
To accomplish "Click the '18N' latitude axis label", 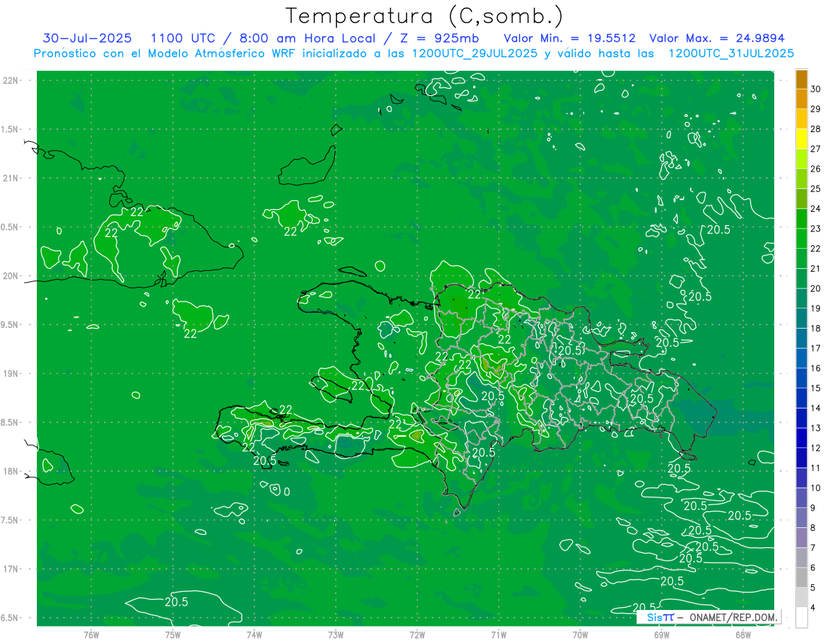I will point(10,471).
